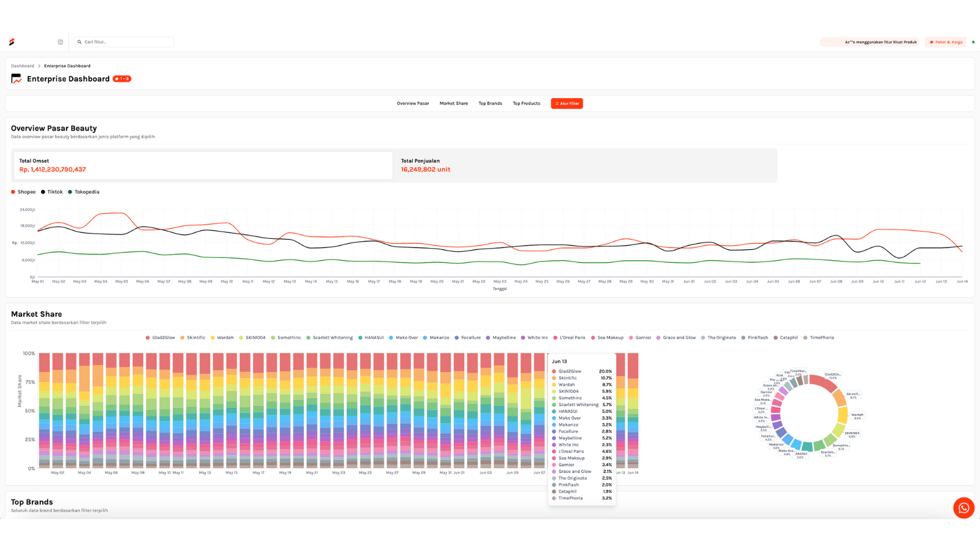Collapse the sidebar with the panel icon
980x552 pixels.
coord(61,42)
